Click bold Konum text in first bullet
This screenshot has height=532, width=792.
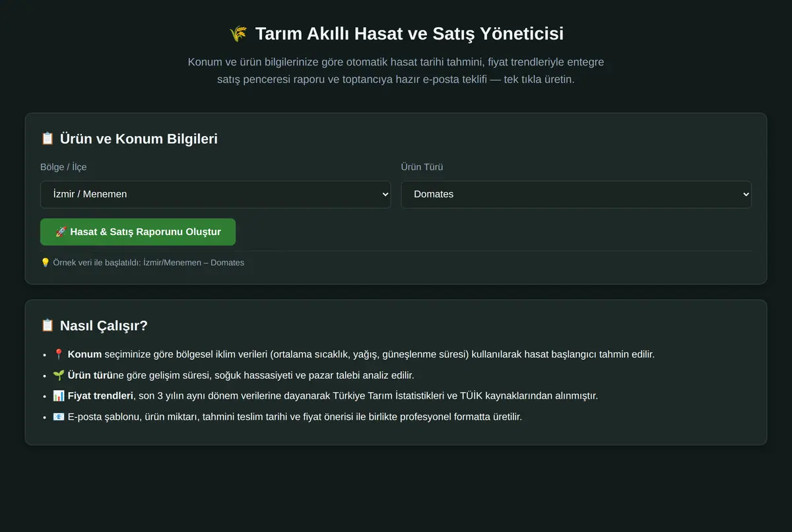84,354
